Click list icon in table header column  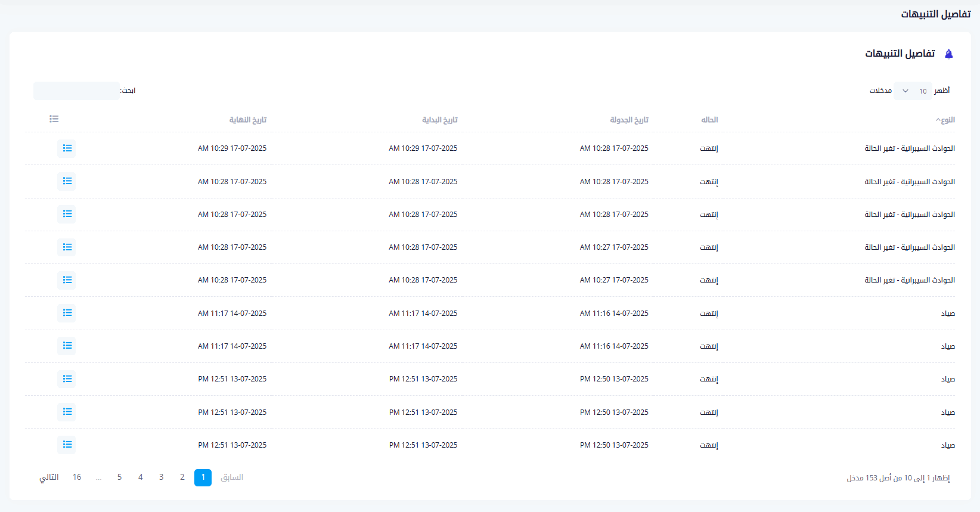(x=54, y=119)
